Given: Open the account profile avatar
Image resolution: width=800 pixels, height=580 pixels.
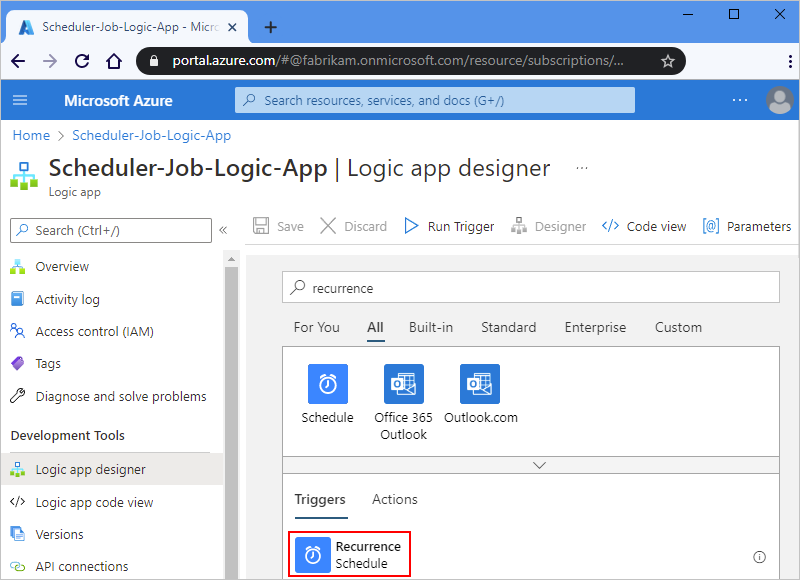Looking at the screenshot, I should [x=779, y=100].
